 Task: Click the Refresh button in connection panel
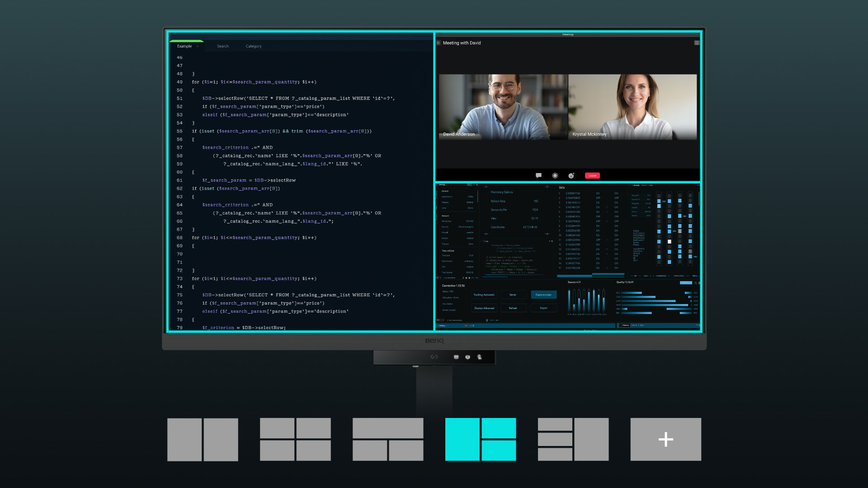point(513,308)
